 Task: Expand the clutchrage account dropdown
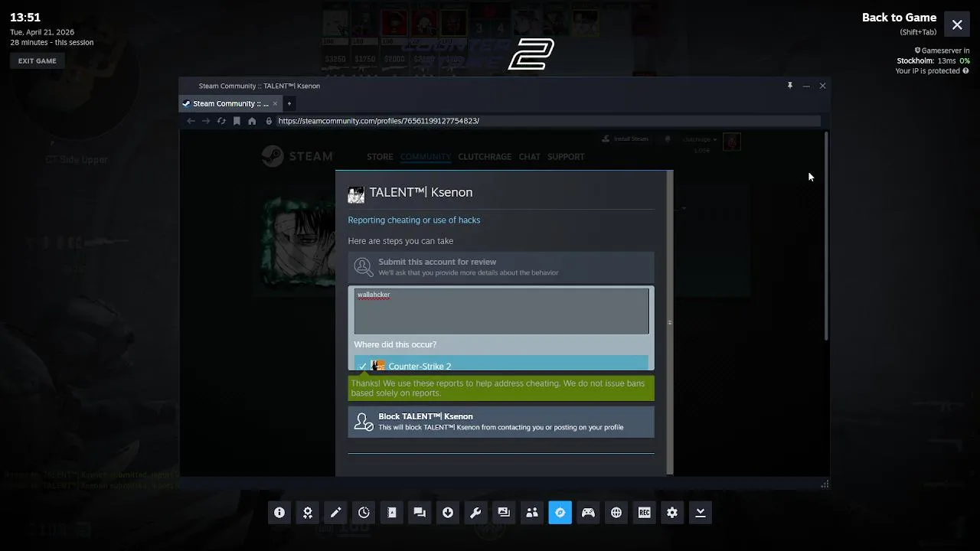(x=700, y=139)
